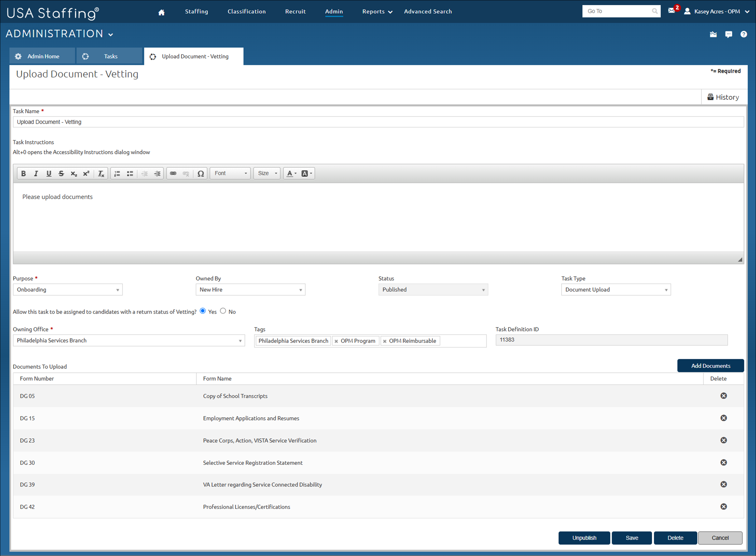Click the Unpublish button

click(584, 538)
